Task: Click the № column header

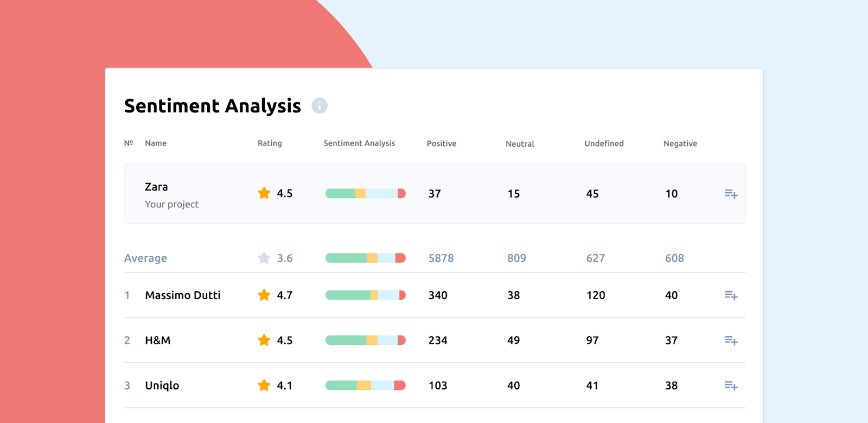Action: pos(129,143)
